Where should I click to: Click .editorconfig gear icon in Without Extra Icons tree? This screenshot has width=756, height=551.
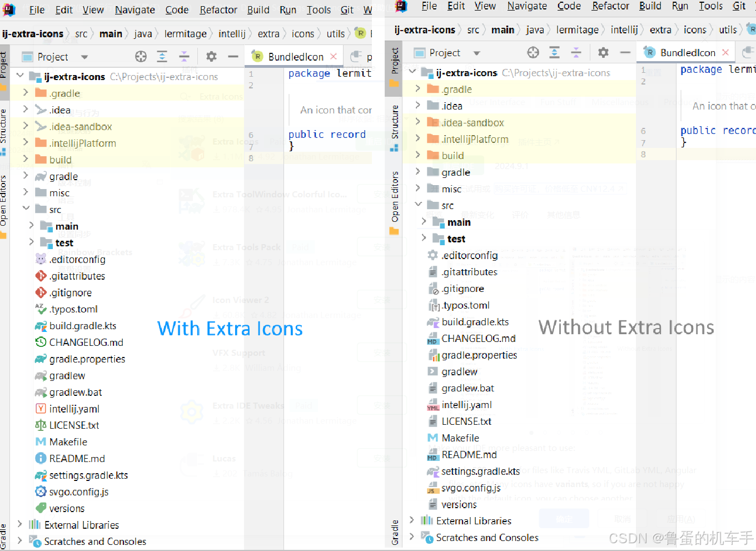click(433, 255)
